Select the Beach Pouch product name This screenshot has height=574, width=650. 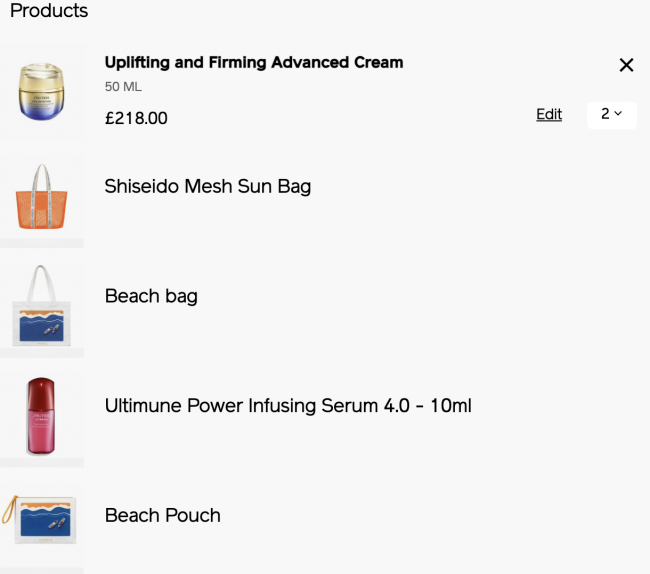[x=162, y=515]
